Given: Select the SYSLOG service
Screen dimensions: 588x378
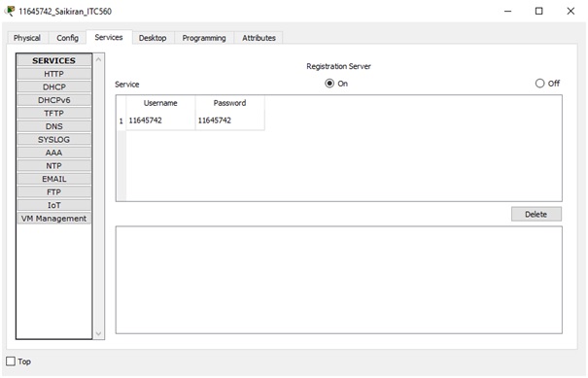Looking at the screenshot, I should [54, 140].
